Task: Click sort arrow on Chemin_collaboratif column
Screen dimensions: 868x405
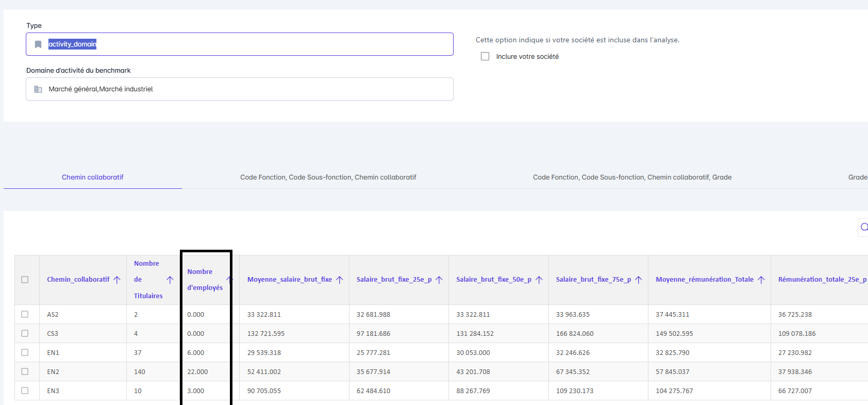Action: tap(117, 280)
